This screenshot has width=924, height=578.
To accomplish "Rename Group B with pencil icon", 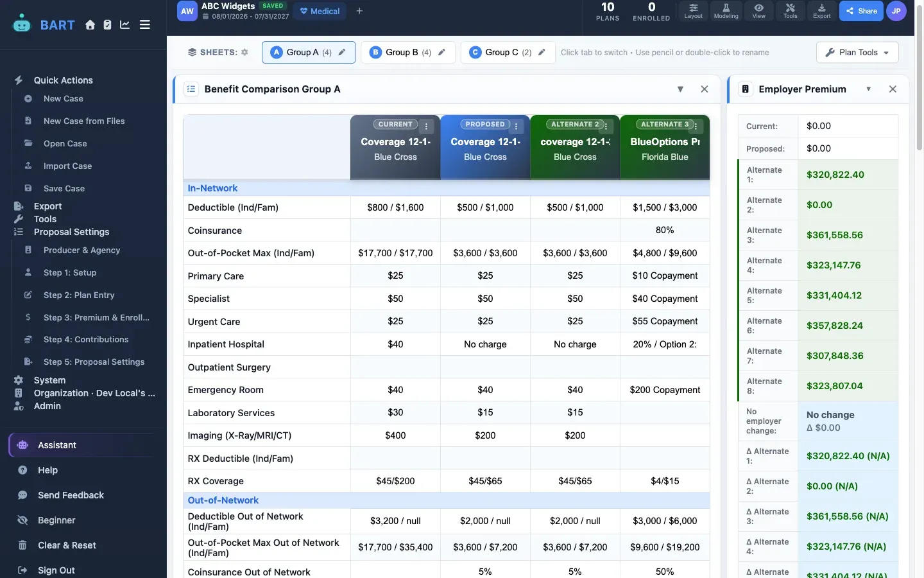I will [441, 53].
